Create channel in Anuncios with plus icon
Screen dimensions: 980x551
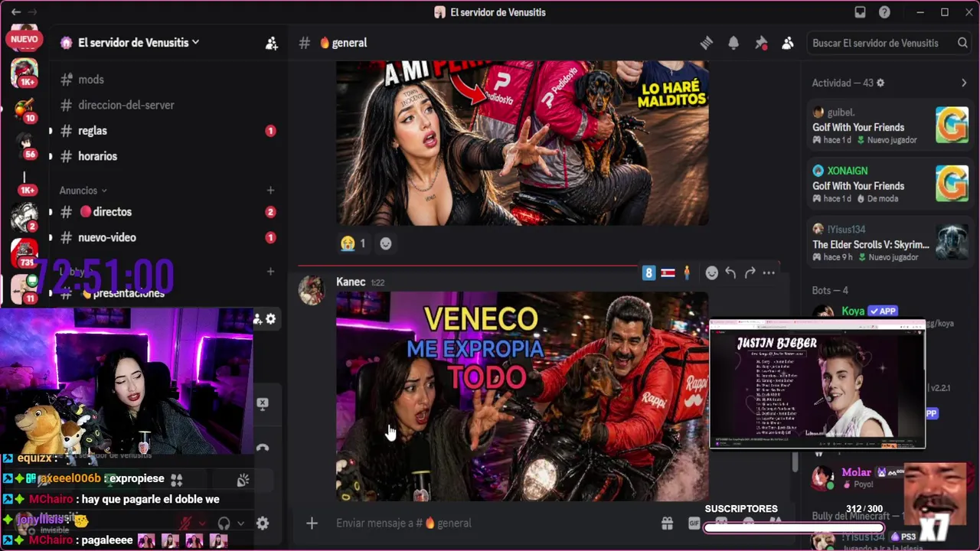[x=270, y=191]
